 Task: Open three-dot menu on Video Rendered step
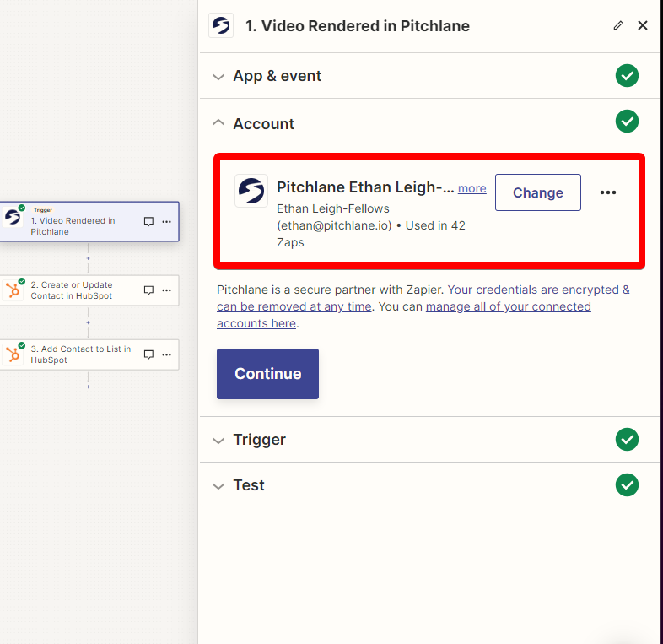167,221
